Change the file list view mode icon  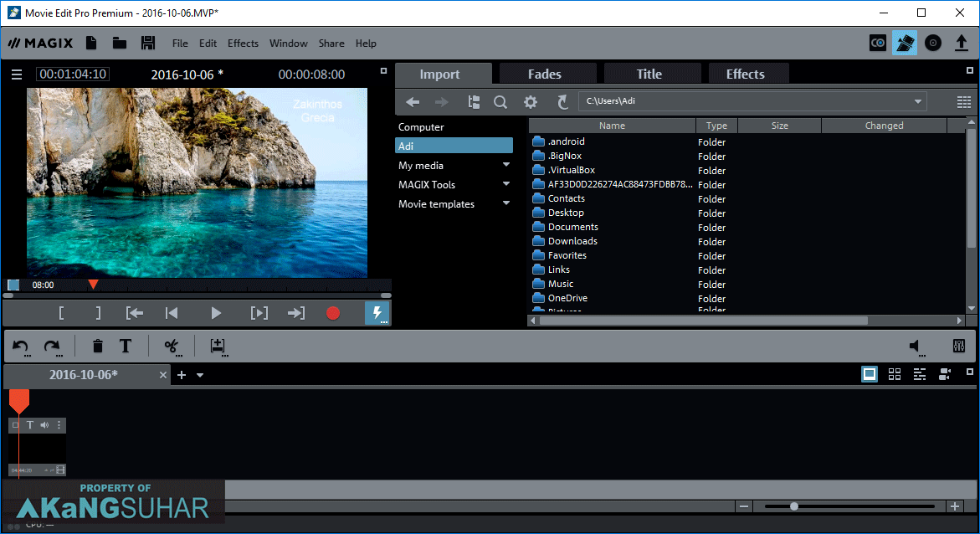[x=964, y=102]
